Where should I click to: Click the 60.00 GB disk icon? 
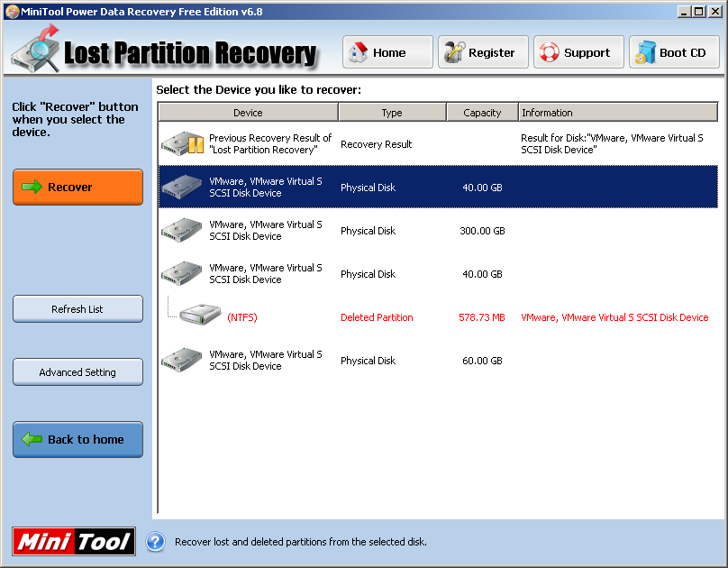[x=181, y=360]
